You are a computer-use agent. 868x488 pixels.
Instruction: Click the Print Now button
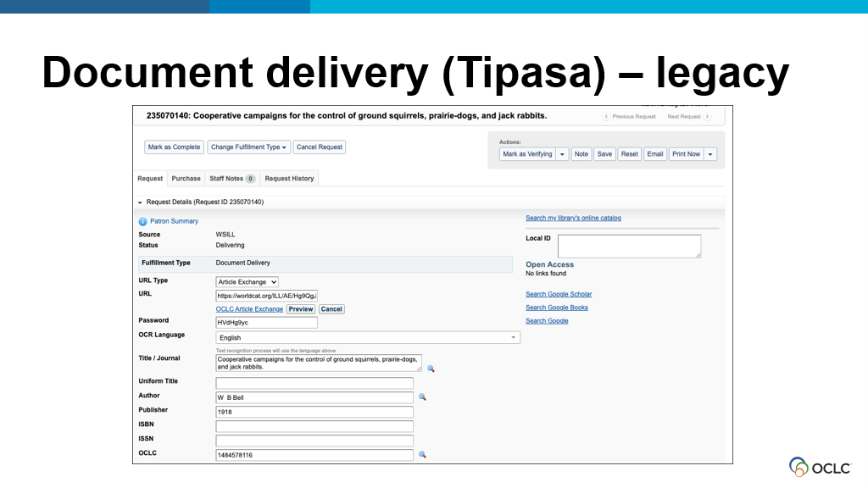pos(687,154)
